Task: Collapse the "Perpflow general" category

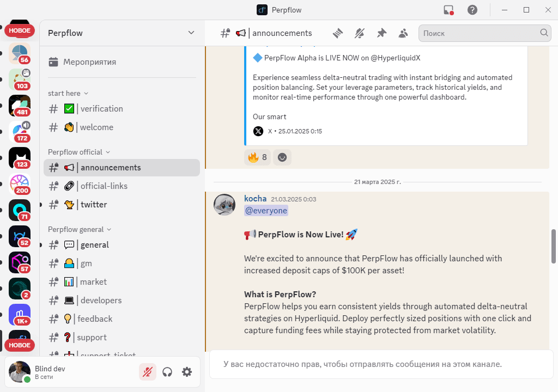Action: 80,229
